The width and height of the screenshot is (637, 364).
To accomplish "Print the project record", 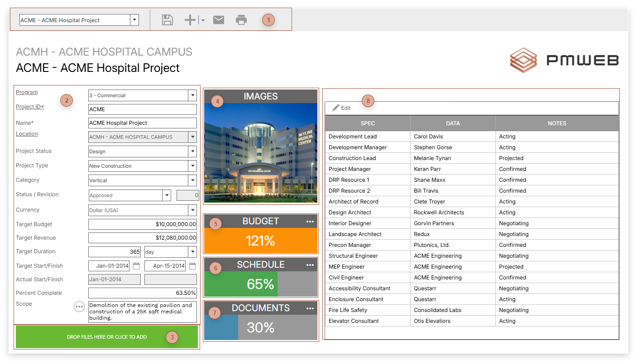I will [x=241, y=19].
